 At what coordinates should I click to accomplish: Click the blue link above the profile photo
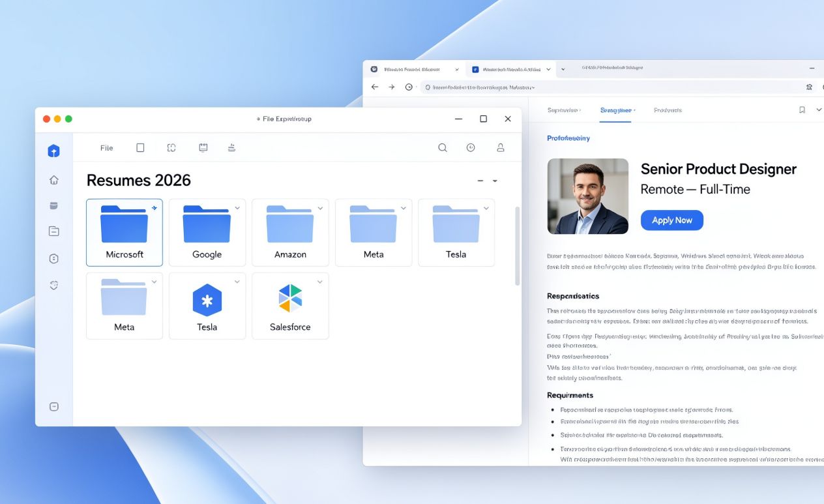[x=568, y=138]
